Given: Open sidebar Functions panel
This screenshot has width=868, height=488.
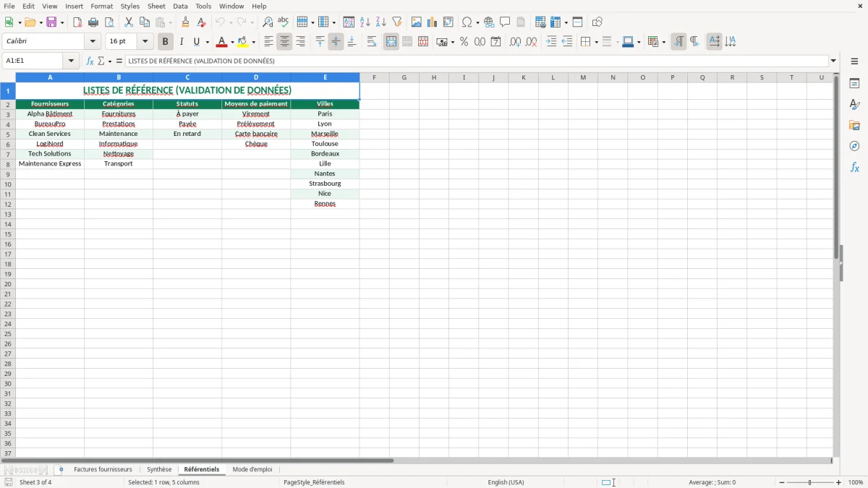Looking at the screenshot, I should coord(854,168).
